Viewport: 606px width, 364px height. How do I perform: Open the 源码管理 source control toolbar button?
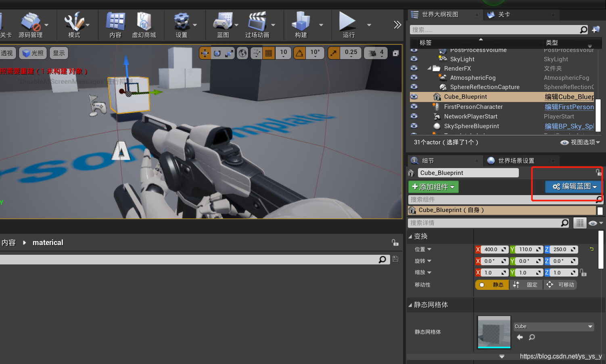tap(31, 25)
